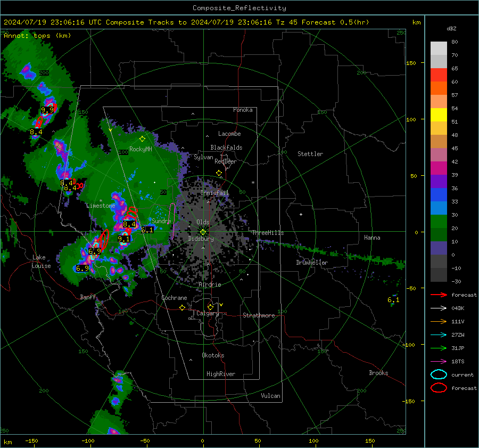
Task: Click the Airdrie city label
Action: coord(210,284)
